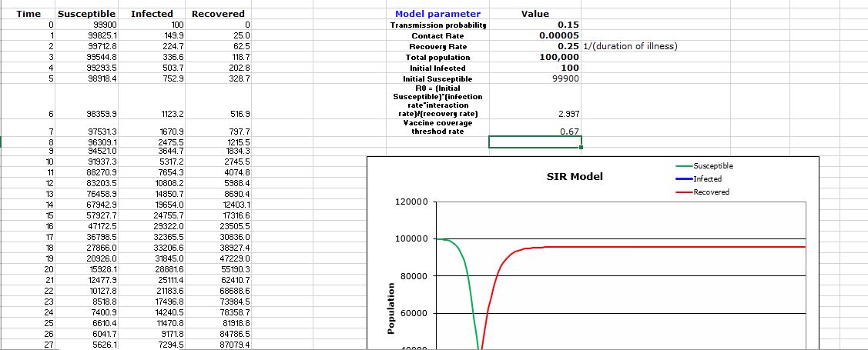868x350 pixels.
Task: Select Infected value 752.9
Action: coord(152,79)
